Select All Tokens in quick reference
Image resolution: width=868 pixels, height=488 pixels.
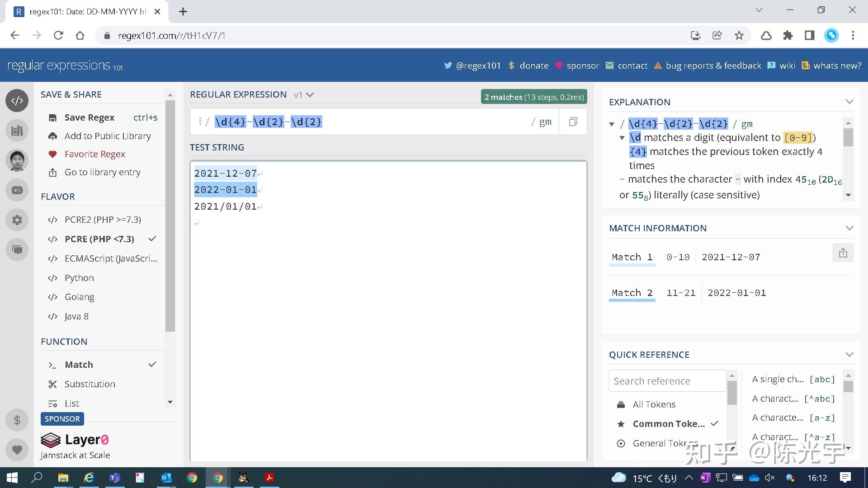pos(654,404)
